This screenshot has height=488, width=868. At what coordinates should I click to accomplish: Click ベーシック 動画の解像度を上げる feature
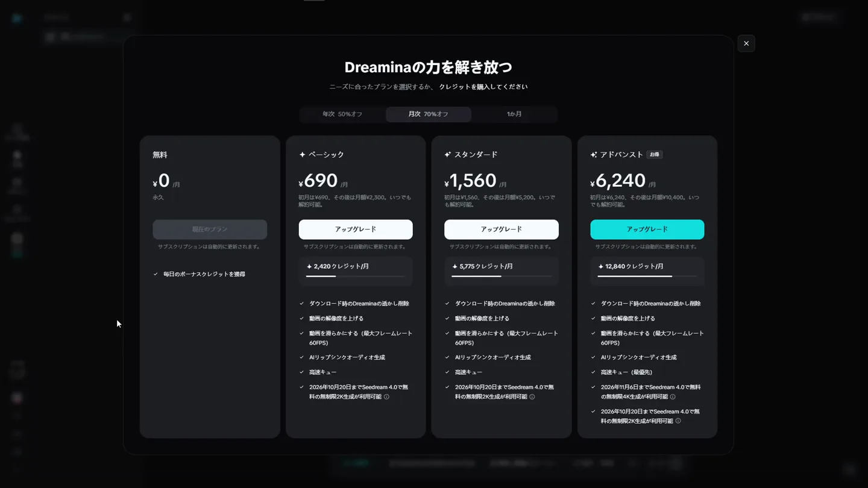coord(336,319)
